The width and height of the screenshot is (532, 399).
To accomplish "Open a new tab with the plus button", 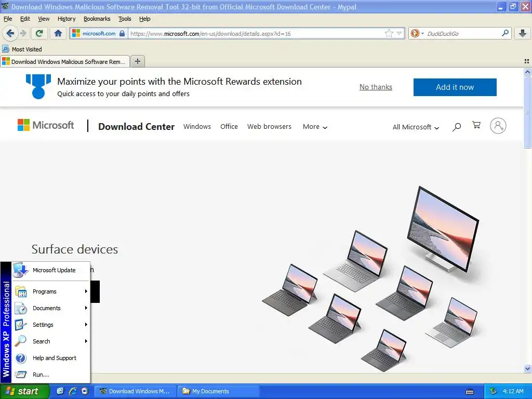I will [137, 61].
